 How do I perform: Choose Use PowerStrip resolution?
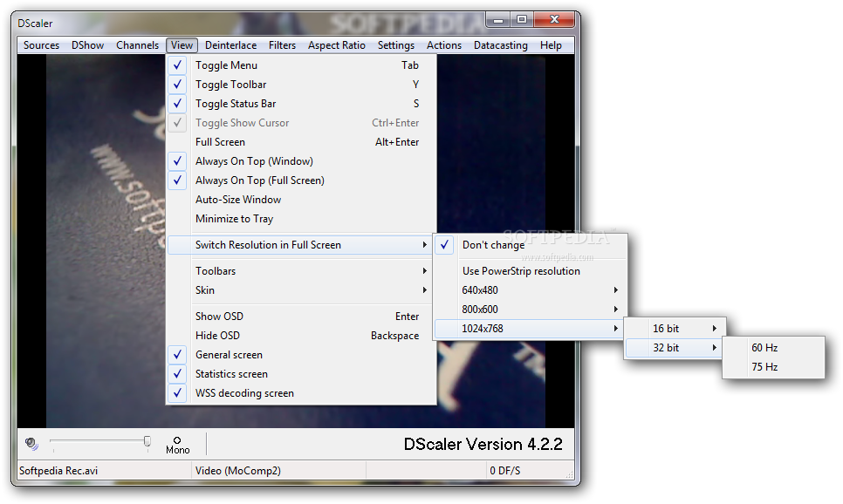tap(530, 271)
